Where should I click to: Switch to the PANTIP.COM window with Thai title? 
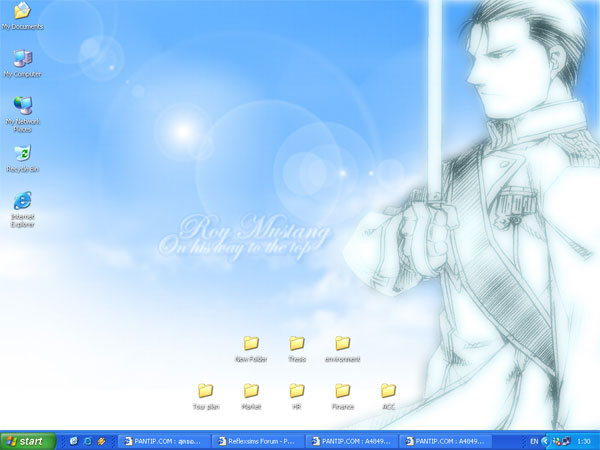[x=164, y=442]
